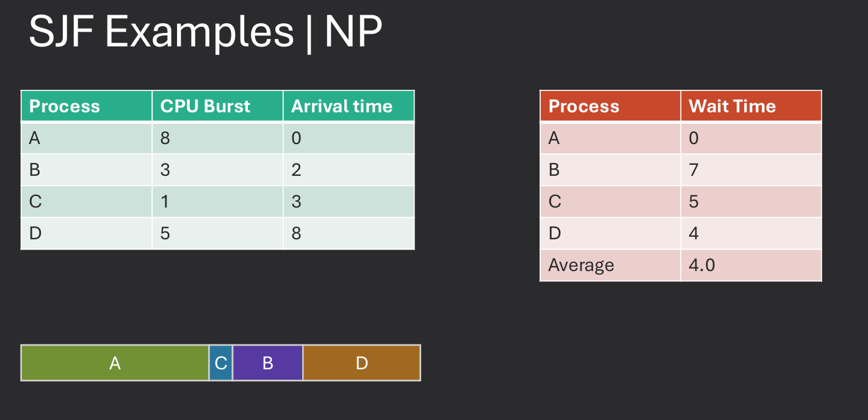This screenshot has height=420, width=868.
Task: Select Wait Time value 5 for process C
Action: 751,202
